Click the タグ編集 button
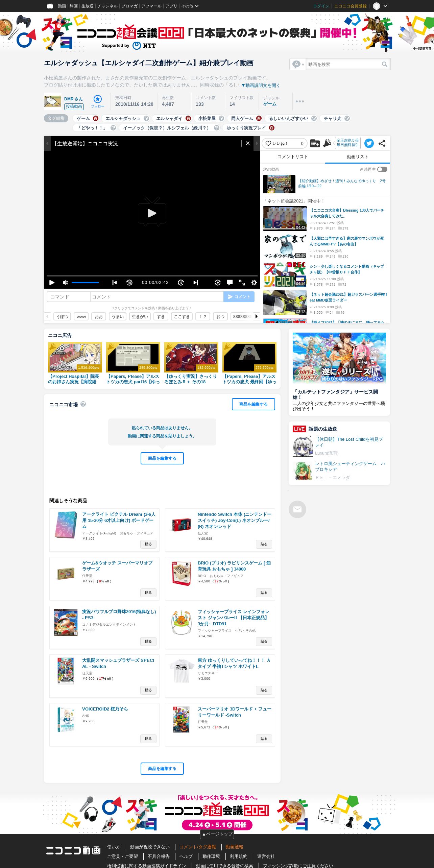Viewport: 434px width, 868px height. pyautogui.click(x=56, y=118)
